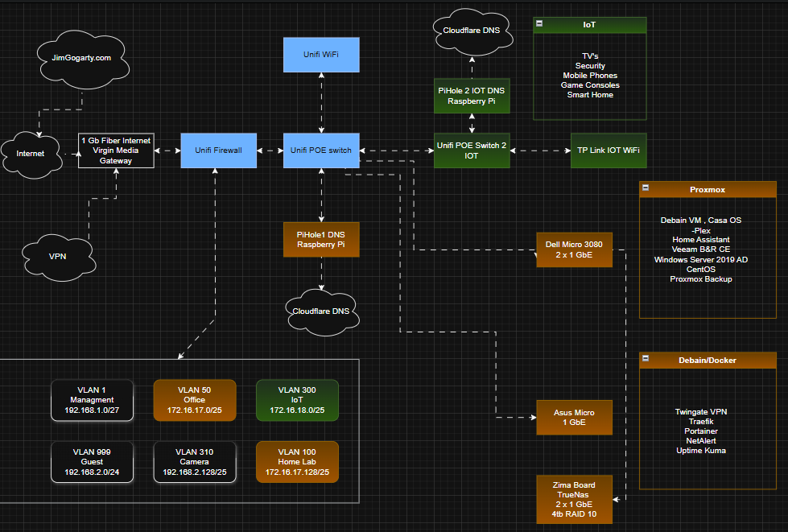Select the 1 Gb Fiber Internet Gateway box
This screenshot has height=532, width=788.
coord(116,151)
